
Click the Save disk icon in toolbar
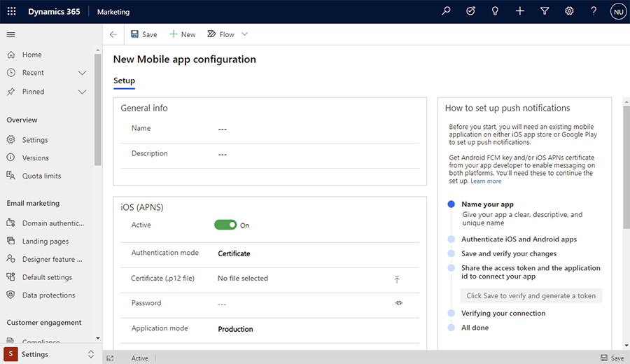134,34
